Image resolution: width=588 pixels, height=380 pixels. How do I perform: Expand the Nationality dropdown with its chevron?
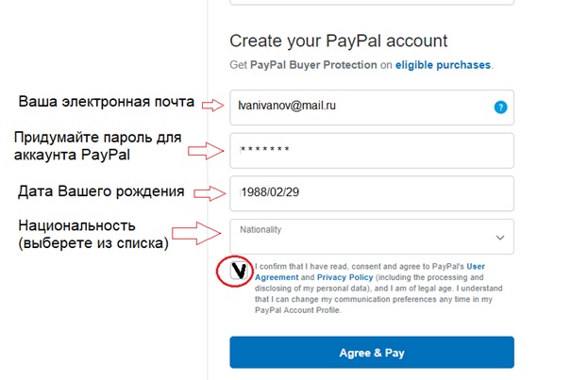[x=500, y=238]
